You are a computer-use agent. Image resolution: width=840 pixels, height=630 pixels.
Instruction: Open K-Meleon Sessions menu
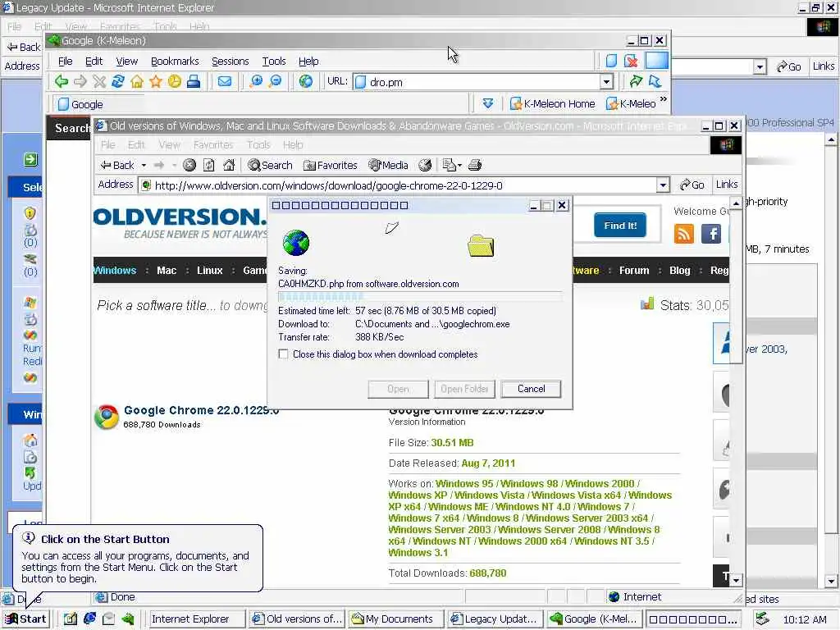coord(231,61)
